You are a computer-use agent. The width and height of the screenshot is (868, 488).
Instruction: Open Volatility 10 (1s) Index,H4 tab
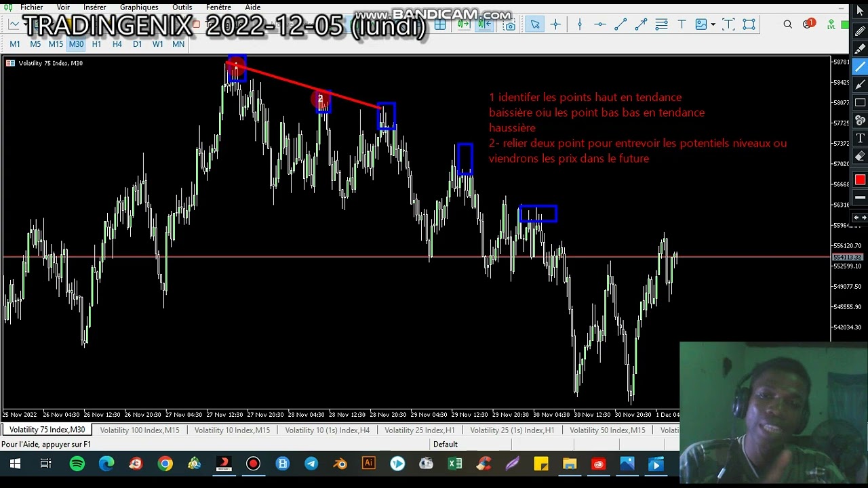(x=328, y=430)
